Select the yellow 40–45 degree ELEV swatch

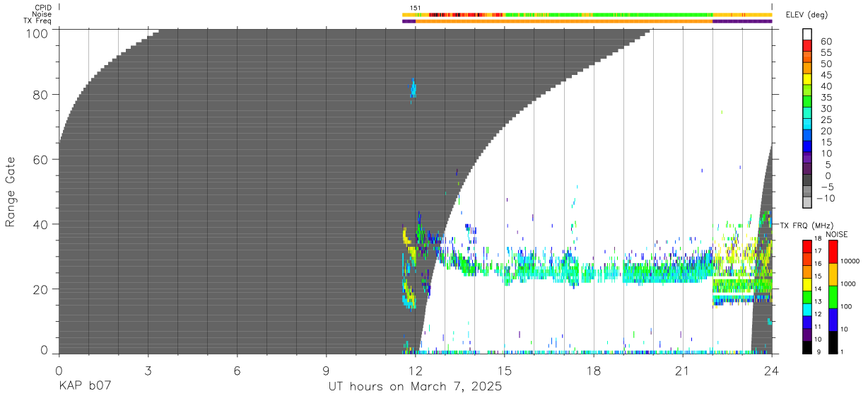[808, 79]
